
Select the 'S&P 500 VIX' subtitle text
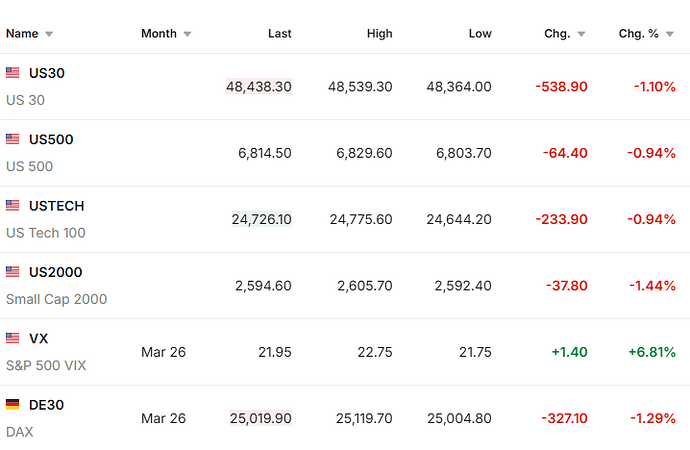[x=46, y=366]
